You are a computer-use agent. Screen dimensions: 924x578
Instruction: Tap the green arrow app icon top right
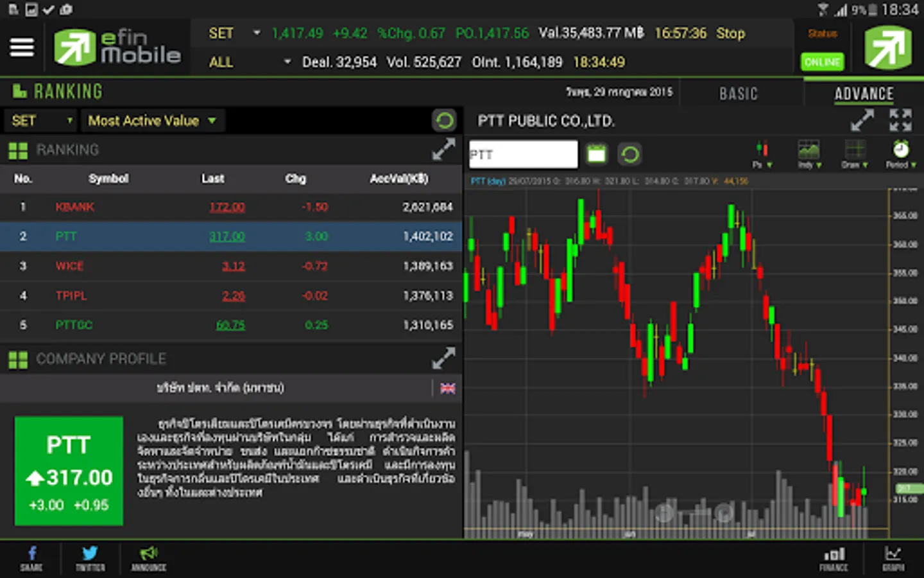888,48
